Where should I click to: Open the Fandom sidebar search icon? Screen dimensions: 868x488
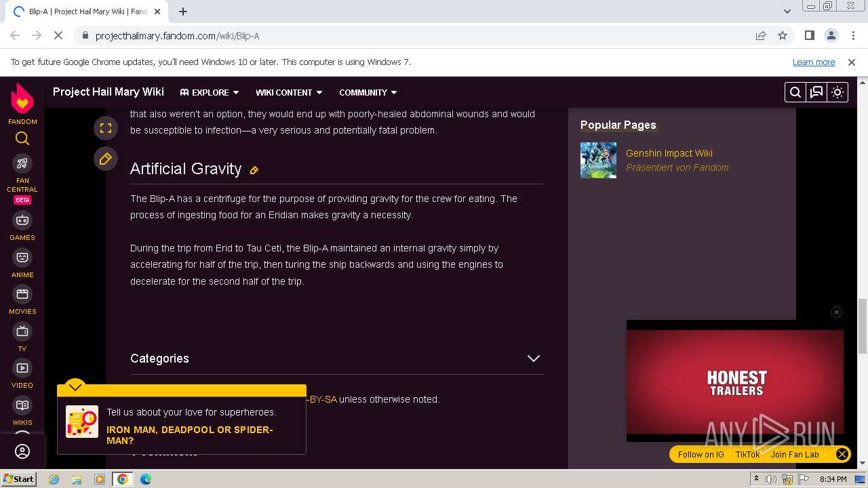coord(22,139)
